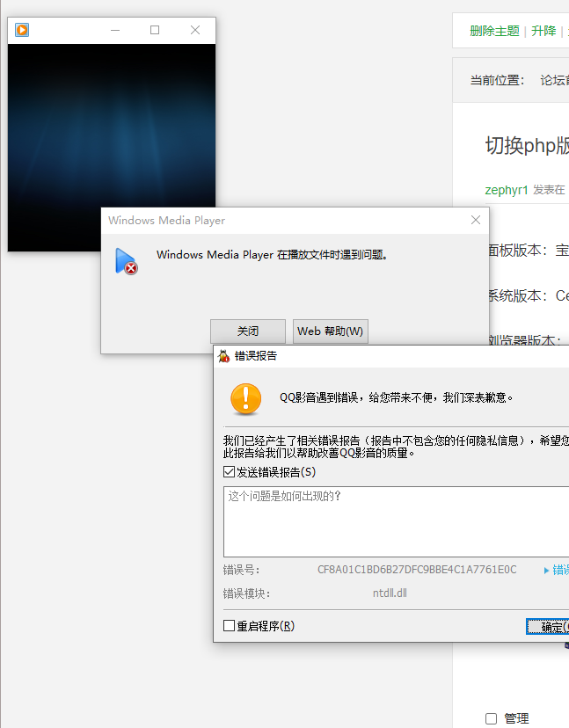
Task: Click the QQ影音 error report title icon
Action: [x=224, y=356]
